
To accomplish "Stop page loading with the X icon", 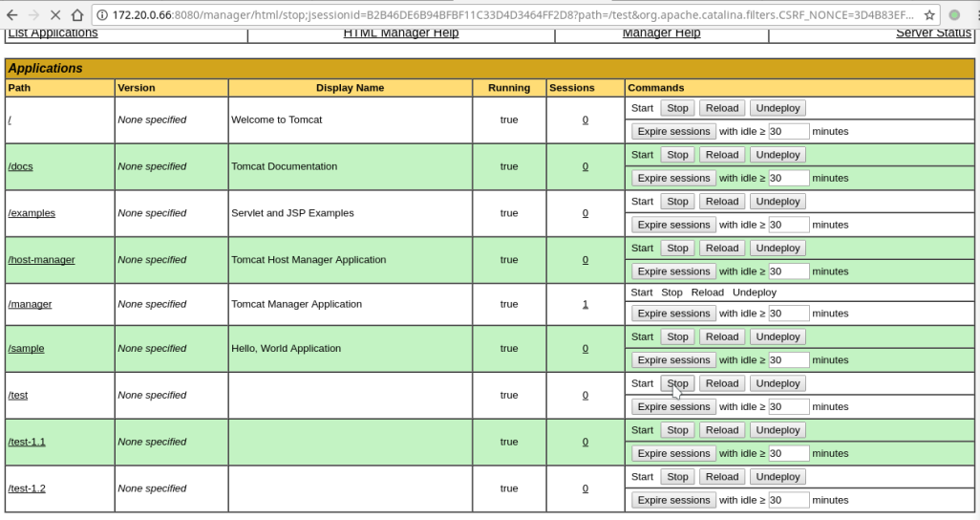I will coord(55,15).
